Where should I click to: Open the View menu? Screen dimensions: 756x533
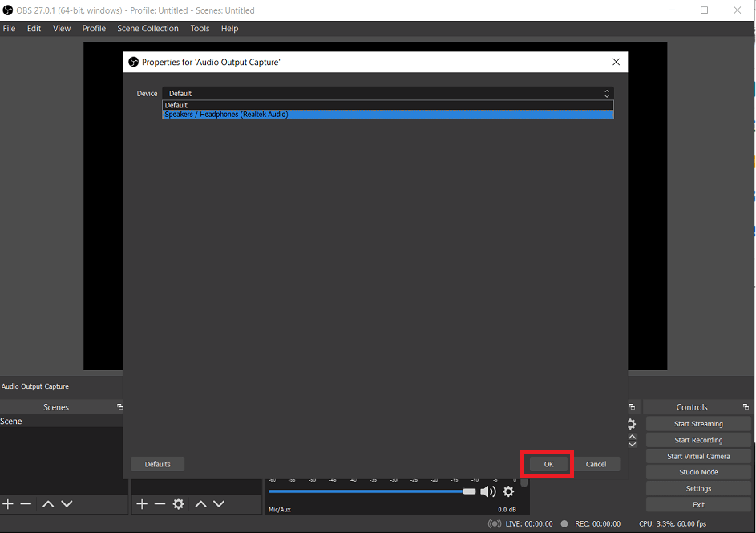(x=62, y=28)
